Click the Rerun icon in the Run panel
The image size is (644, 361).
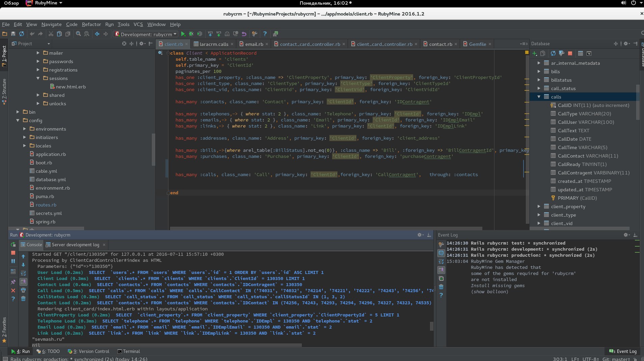point(13,244)
